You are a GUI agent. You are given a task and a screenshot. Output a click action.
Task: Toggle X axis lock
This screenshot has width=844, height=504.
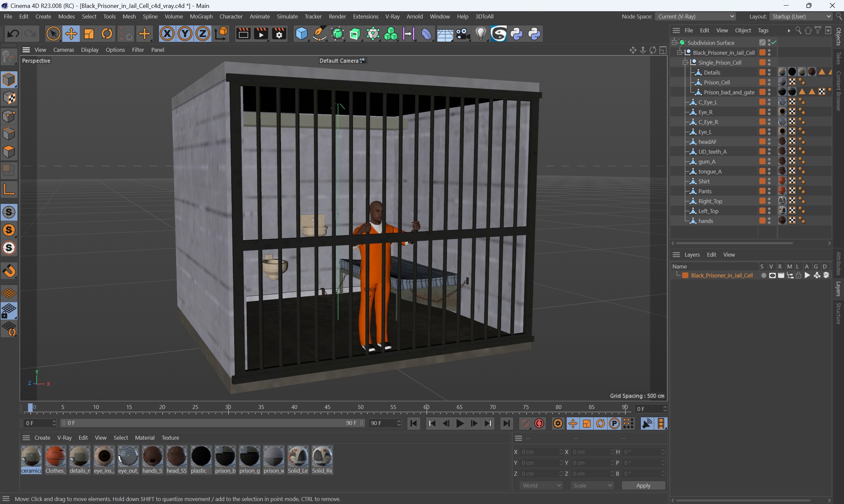(167, 34)
